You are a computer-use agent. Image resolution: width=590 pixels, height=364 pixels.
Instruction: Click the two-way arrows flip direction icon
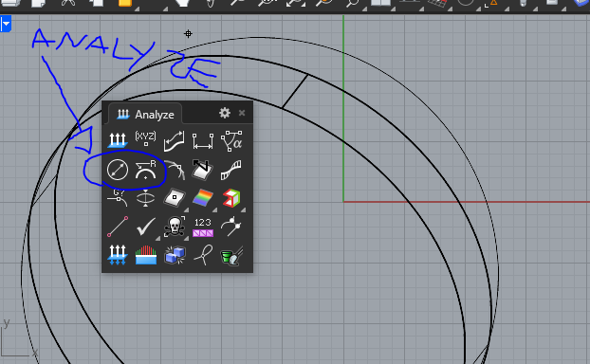click(x=118, y=255)
